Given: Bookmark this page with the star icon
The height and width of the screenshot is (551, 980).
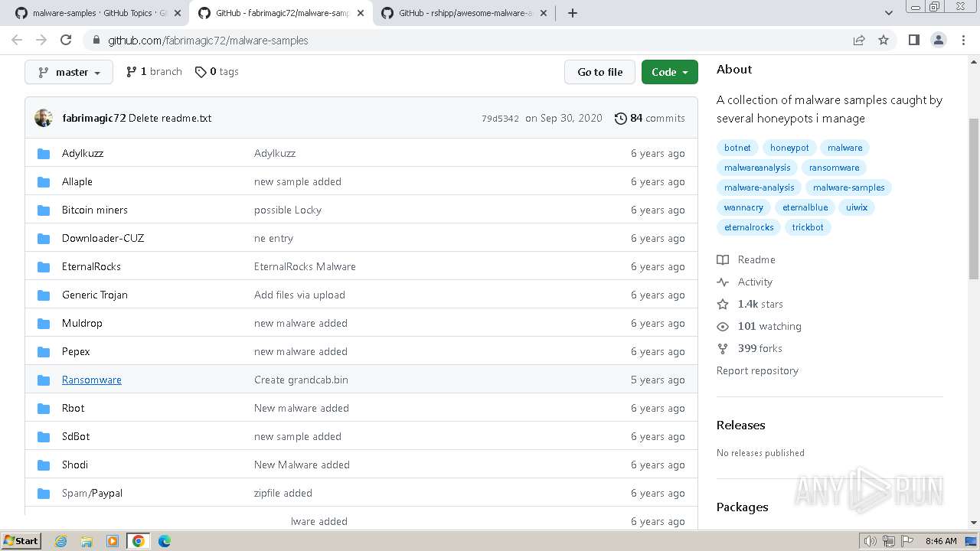Looking at the screenshot, I should (x=884, y=41).
